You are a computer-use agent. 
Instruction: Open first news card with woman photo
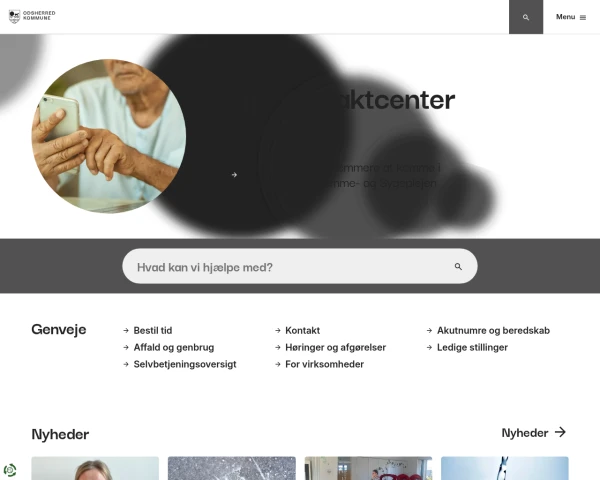pos(95,468)
